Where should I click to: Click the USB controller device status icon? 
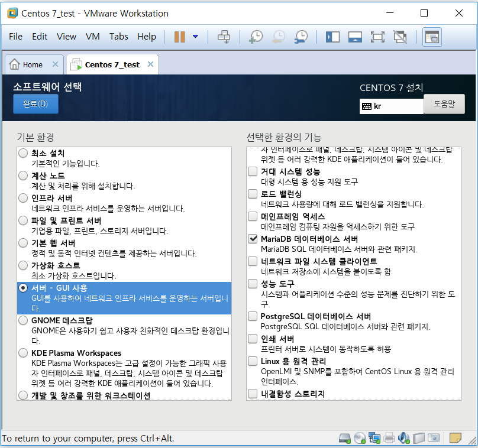(419, 439)
